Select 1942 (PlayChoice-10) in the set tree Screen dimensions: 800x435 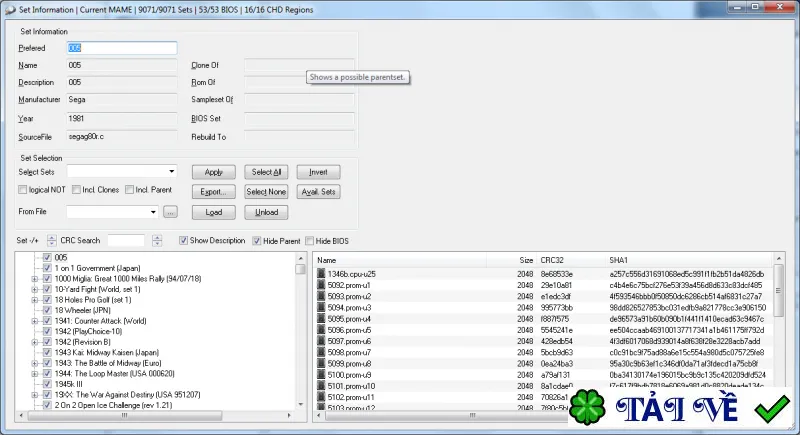[x=88, y=331]
